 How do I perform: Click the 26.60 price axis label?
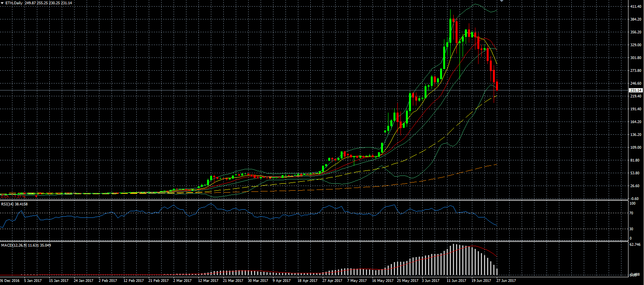point(635,186)
